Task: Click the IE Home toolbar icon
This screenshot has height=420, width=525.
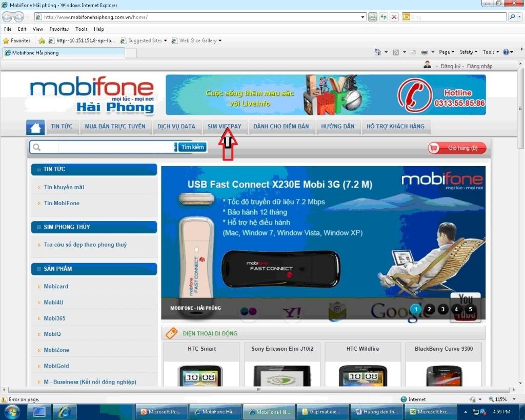Action: click(x=378, y=52)
